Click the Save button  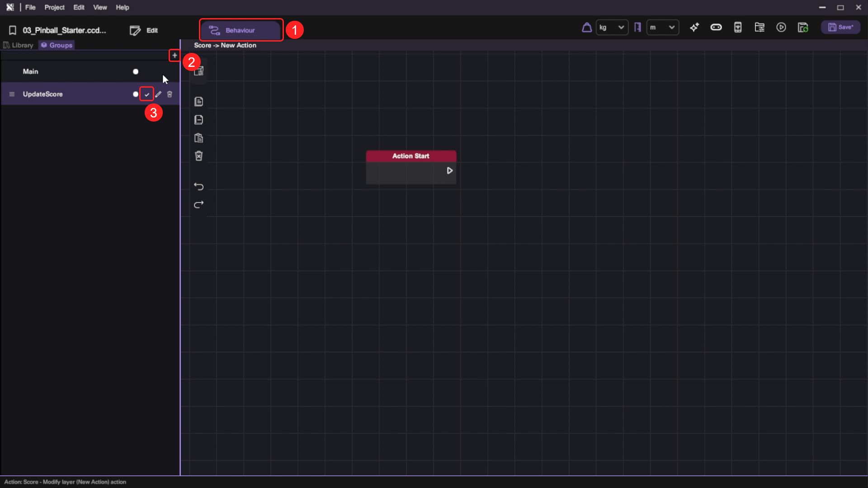point(840,28)
